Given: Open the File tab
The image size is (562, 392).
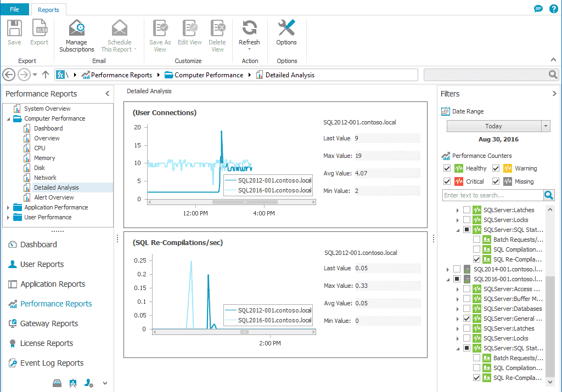Looking at the screenshot, I should pos(14,9).
